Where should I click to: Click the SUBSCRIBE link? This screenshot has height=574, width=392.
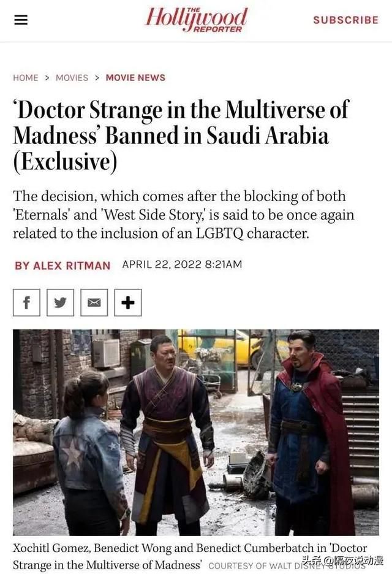tap(345, 20)
